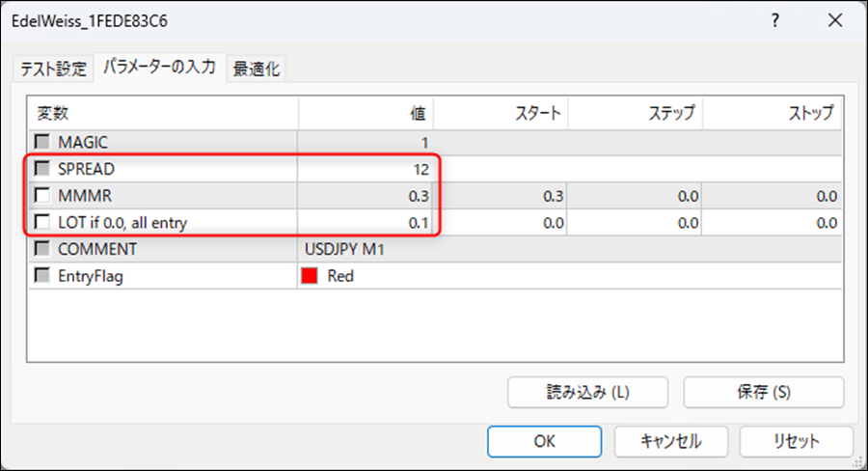868x471 pixels.
Task: Select the パラメーターの入力 tab
Action: [x=159, y=68]
